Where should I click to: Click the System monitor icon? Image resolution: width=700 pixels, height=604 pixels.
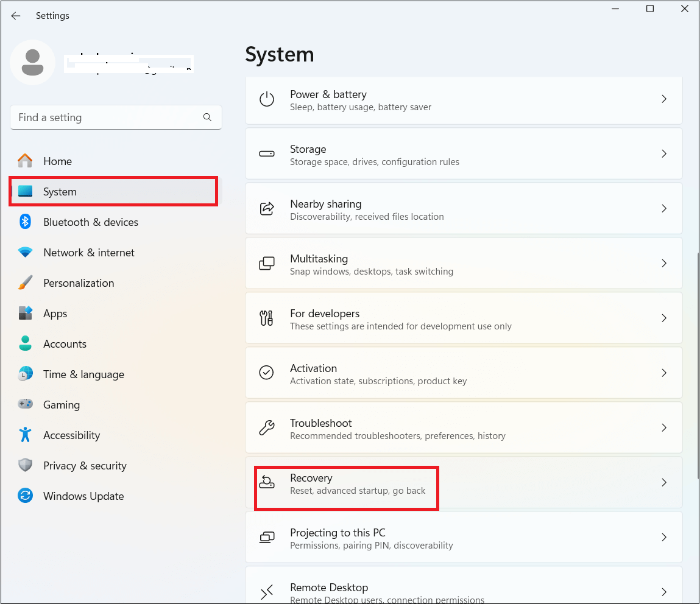[25, 191]
